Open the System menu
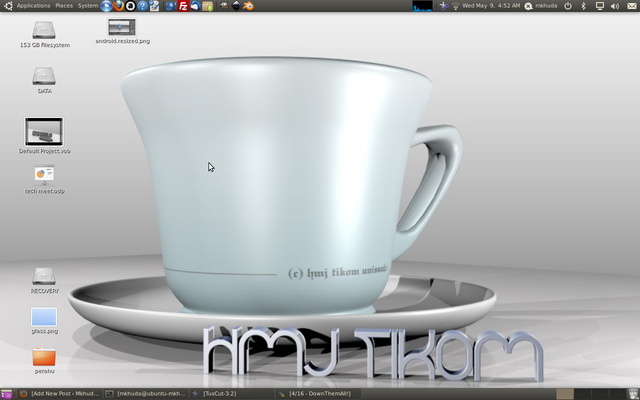This screenshot has width=640, height=400. click(88, 6)
